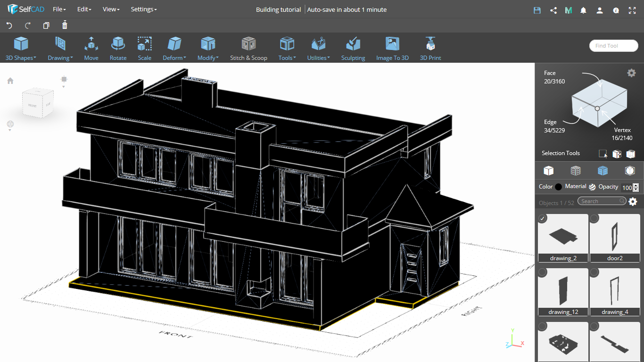Open the View menu
Screen dimensions: 644x362
(x=111, y=9)
